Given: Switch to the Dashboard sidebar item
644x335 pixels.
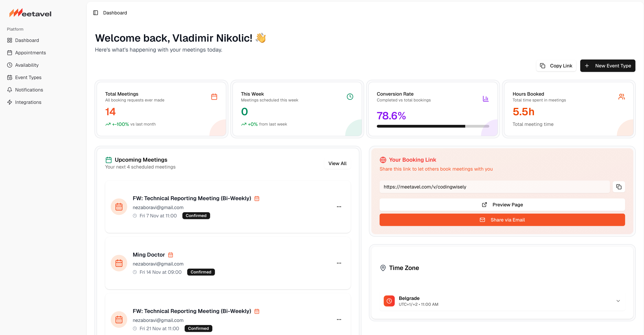Looking at the screenshot, I should (27, 40).
